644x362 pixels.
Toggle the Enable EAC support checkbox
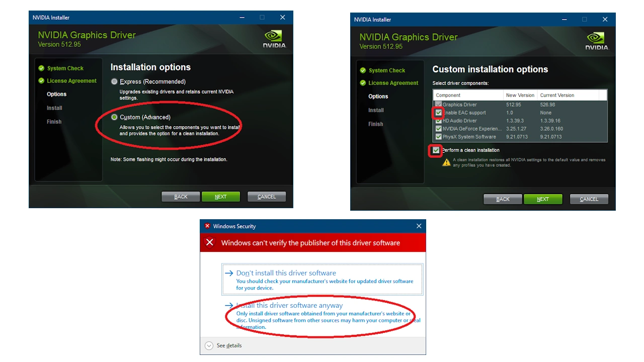tap(438, 113)
